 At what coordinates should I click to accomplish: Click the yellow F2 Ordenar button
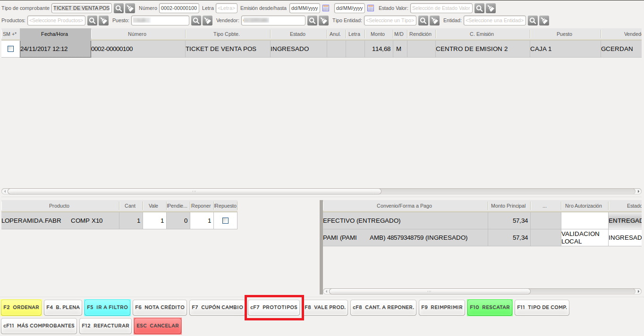click(x=21, y=307)
